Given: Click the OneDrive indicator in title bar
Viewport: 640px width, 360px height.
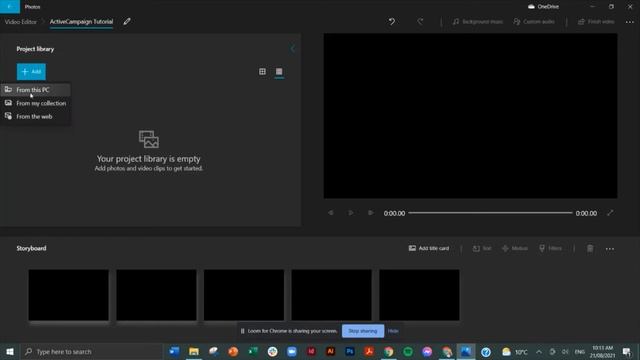Looking at the screenshot, I should coord(543,7).
